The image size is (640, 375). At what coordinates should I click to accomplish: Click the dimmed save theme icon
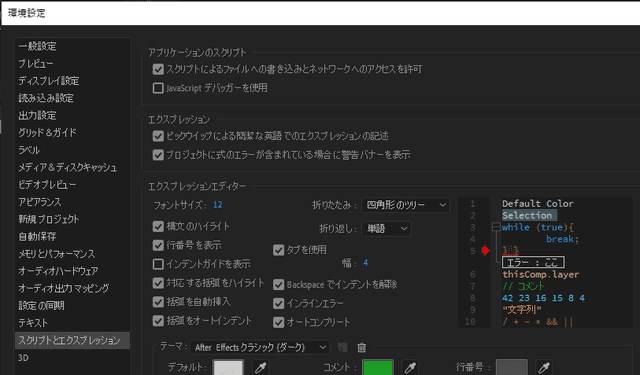pyautogui.click(x=342, y=347)
